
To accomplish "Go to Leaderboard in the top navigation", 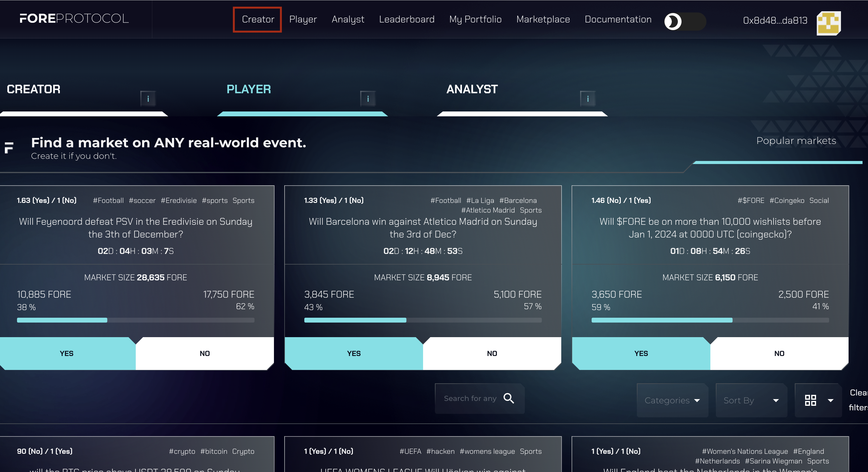I will [406, 19].
